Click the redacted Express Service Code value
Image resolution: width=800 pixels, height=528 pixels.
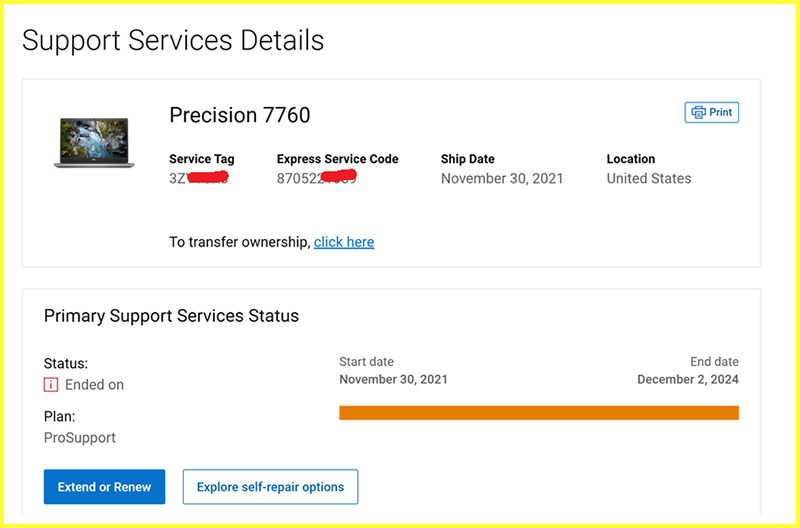(317, 178)
